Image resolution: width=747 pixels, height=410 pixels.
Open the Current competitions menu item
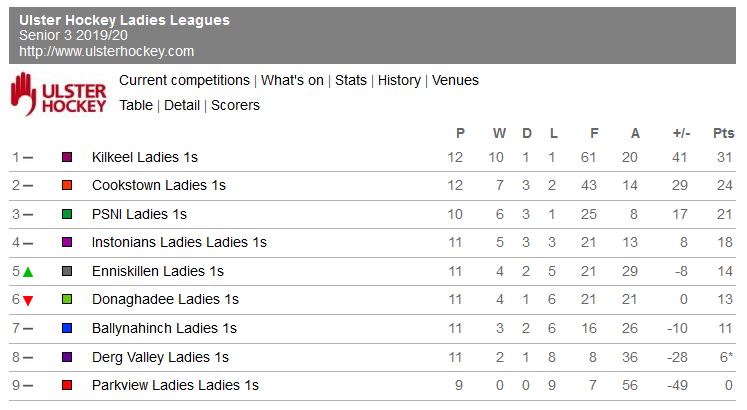coord(184,80)
